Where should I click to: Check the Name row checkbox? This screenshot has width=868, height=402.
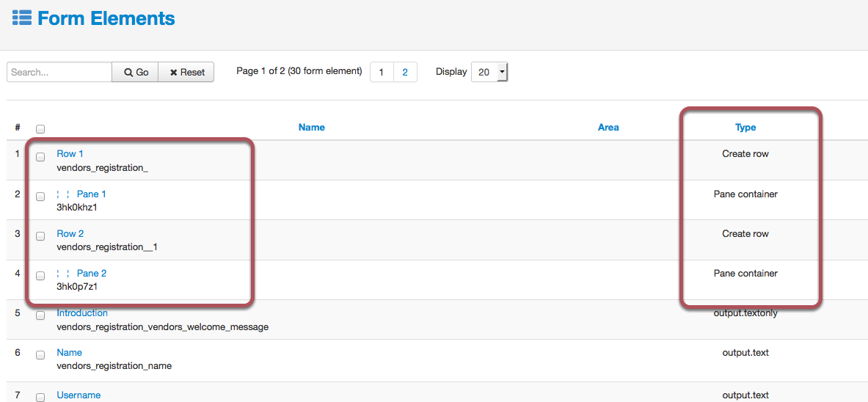(40, 356)
